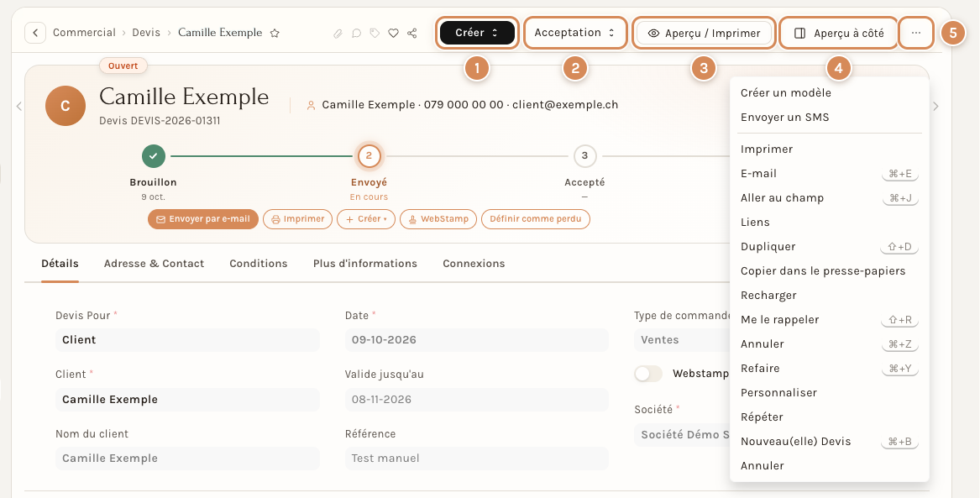Click the Définir comme perdu button
Viewport: 980px width, 498px height.
tap(536, 219)
